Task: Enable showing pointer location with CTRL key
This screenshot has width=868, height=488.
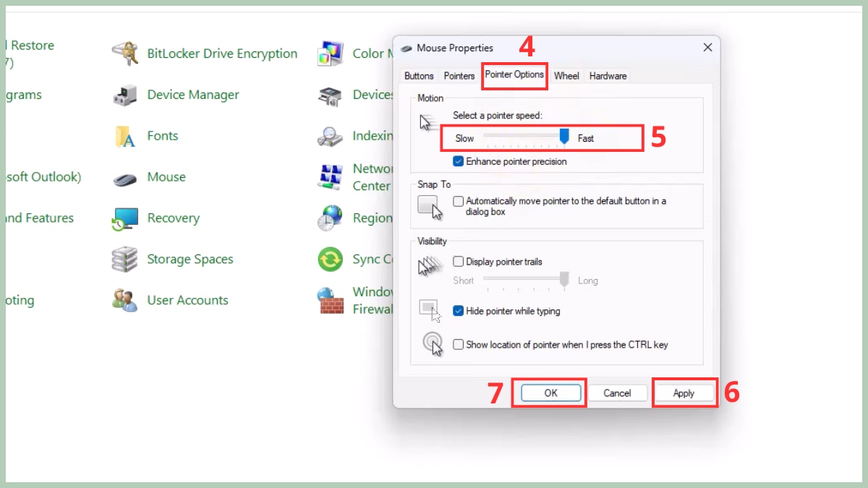Action: [x=459, y=345]
